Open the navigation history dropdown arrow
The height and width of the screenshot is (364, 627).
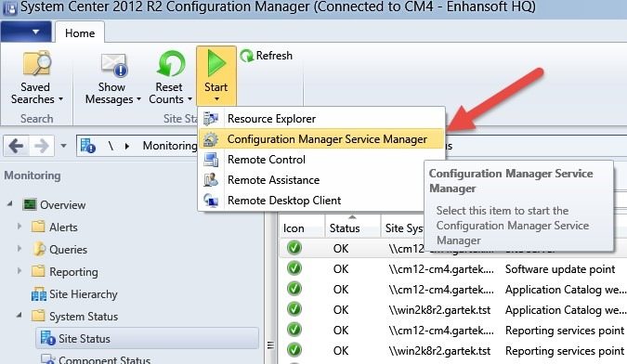(x=63, y=146)
